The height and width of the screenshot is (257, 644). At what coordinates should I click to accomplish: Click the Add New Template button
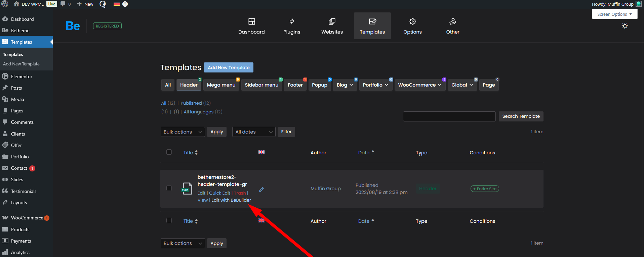point(229,67)
